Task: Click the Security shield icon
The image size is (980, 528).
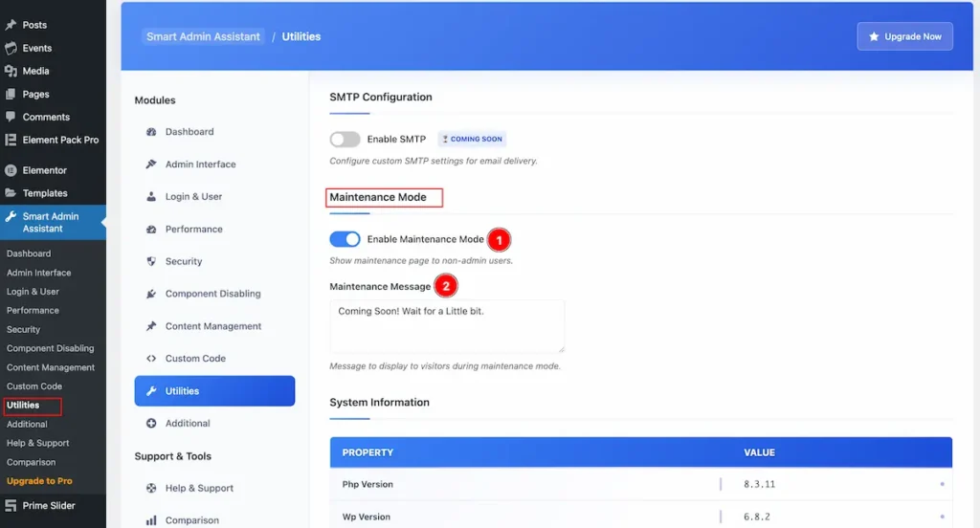Action: coord(151,261)
